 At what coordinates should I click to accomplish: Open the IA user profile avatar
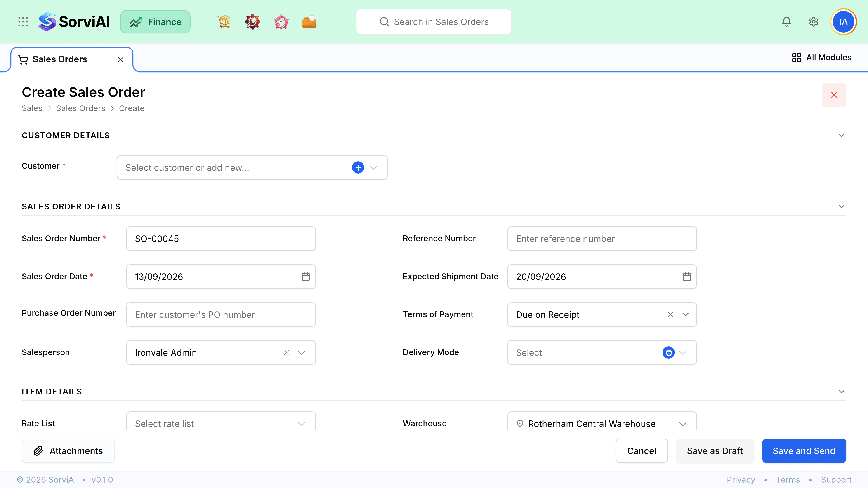point(843,22)
